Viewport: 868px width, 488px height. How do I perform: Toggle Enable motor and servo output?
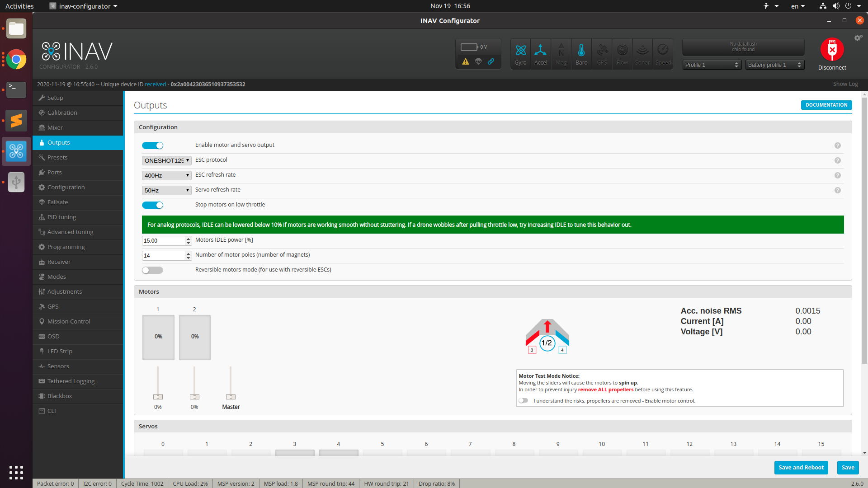pyautogui.click(x=152, y=145)
